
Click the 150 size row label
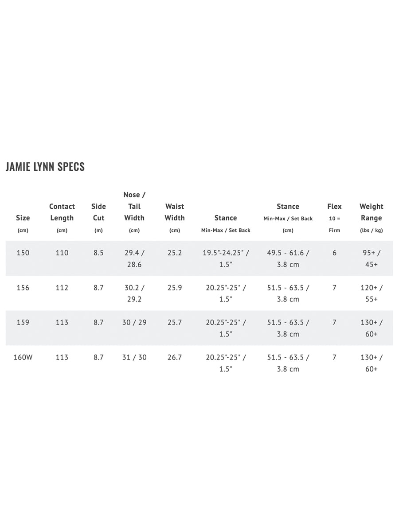point(23,253)
